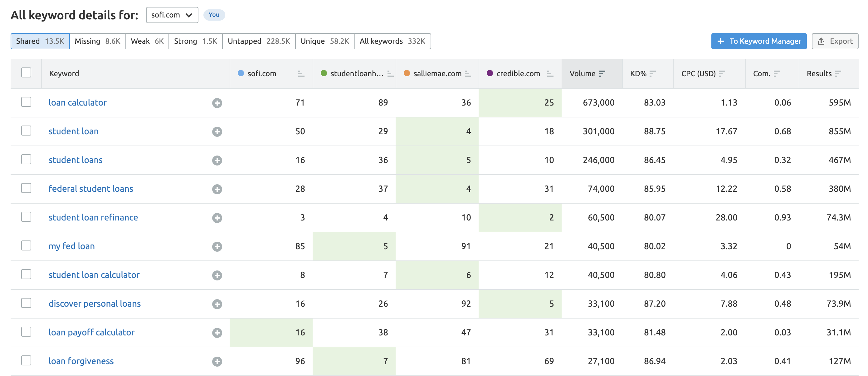Select the Shared keywords tab
This screenshot has width=868, height=376.
coord(39,40)
